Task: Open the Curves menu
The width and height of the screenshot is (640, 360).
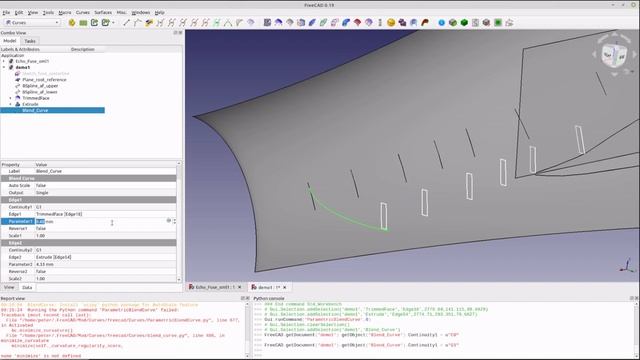Action: coord(82,13)
